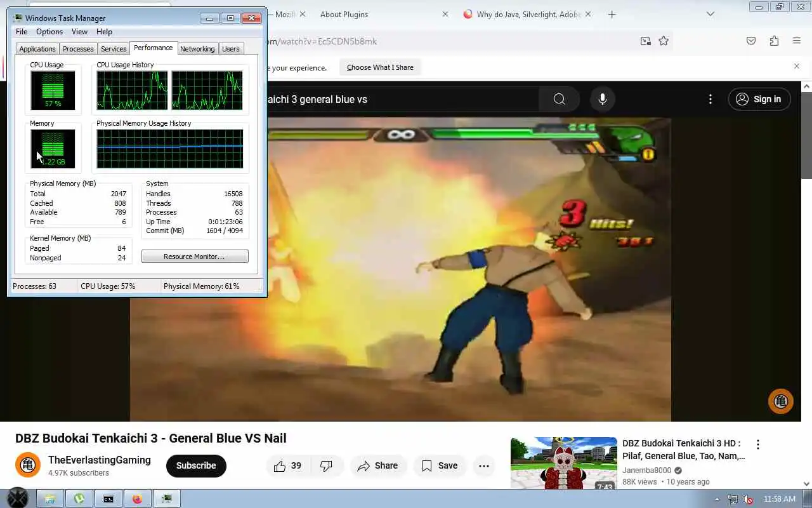Viewport: 812px width, 508px height.
Task: Select the Performance tab
Action: pyautogui.click(x=153, y=48)
